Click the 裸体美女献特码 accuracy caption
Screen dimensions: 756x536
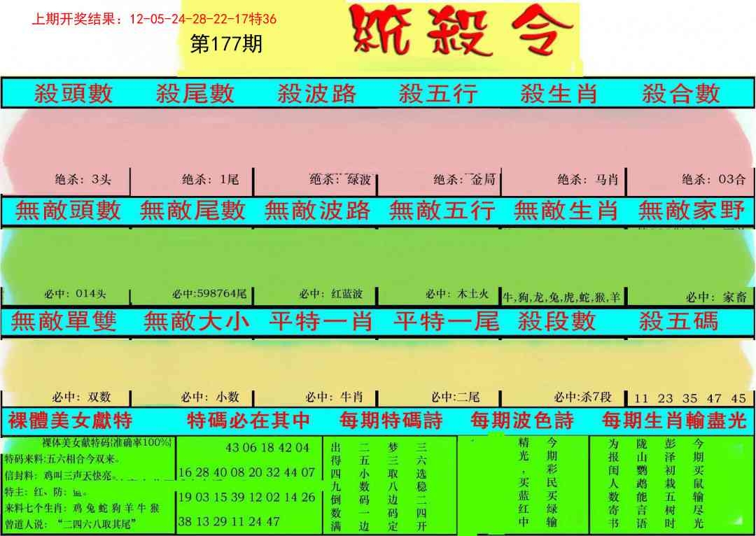[106, 442]
